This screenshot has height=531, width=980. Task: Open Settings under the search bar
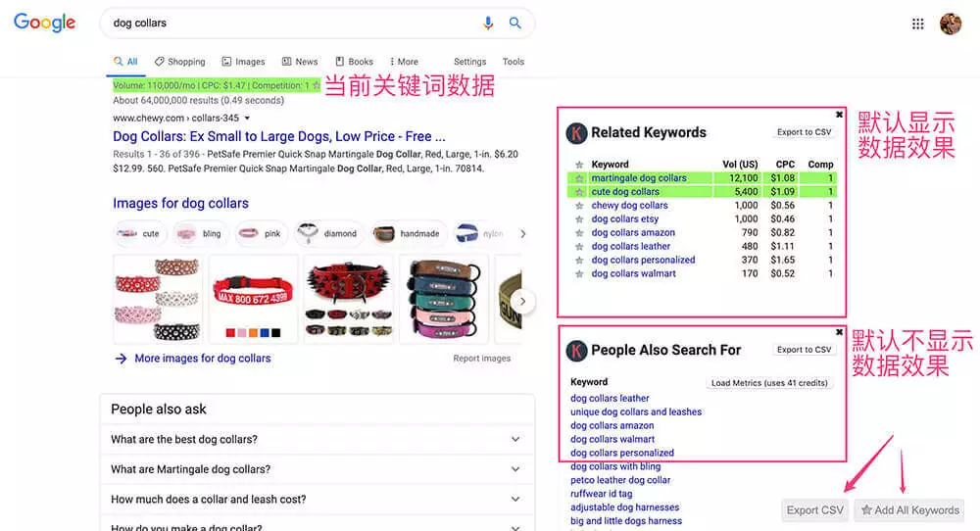(470, 61)
